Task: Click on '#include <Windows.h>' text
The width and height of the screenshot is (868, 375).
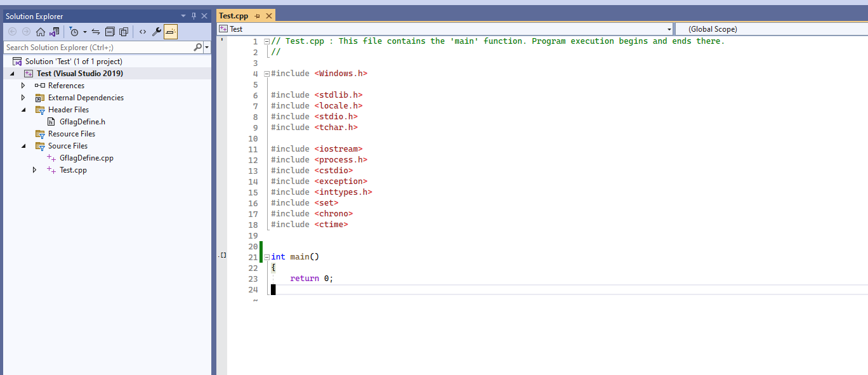Action: pos(319,74)
